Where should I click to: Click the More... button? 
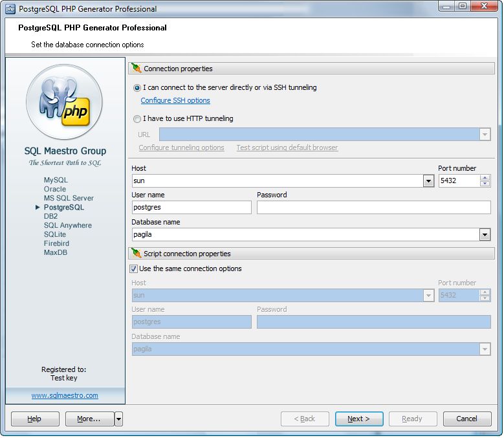click(90, 419)
